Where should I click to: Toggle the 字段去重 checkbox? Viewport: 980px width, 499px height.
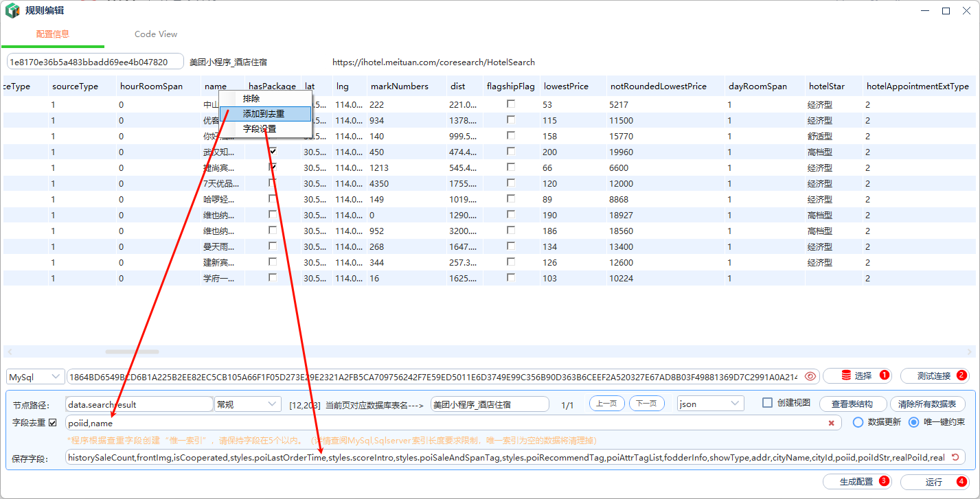tap(53, 422)
